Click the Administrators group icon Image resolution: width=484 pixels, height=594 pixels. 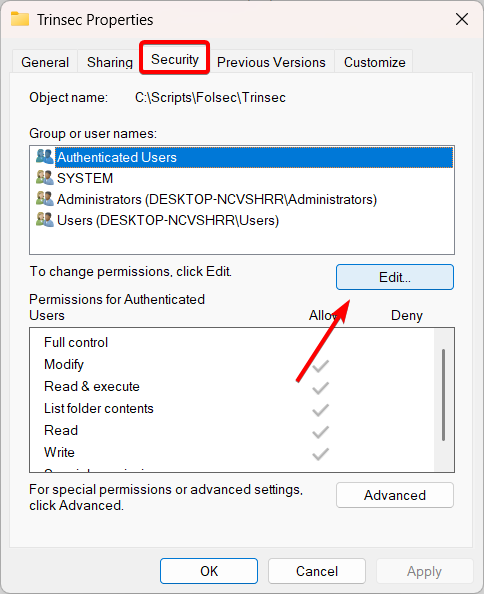(45, 199)
